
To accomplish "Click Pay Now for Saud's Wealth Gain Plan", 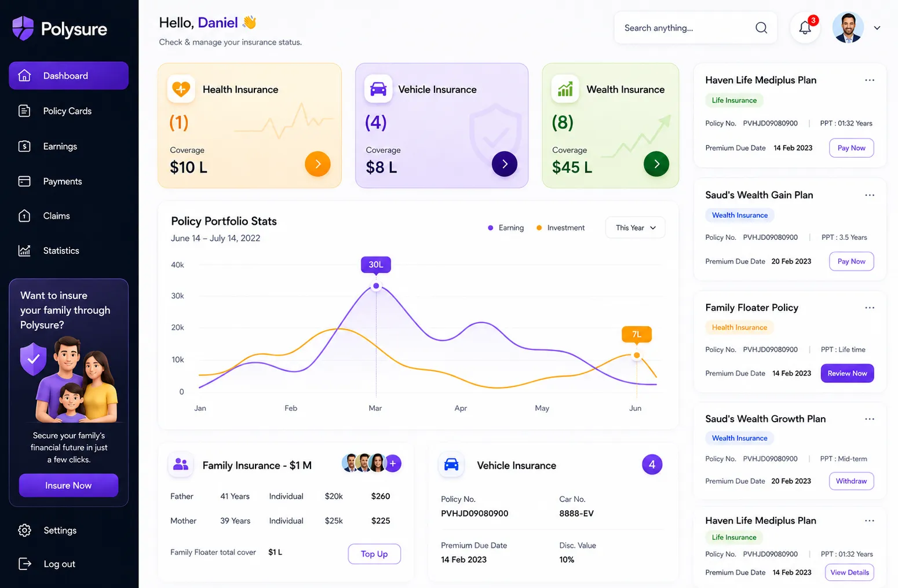I will pyautogui.click(x=851, y=261).
